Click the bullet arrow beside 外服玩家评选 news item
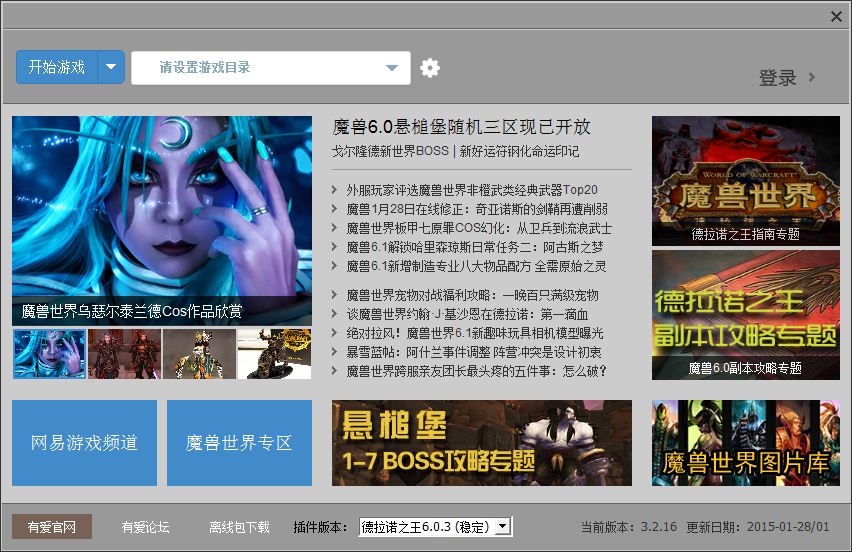852x552 pixels. tap(335, 190)
